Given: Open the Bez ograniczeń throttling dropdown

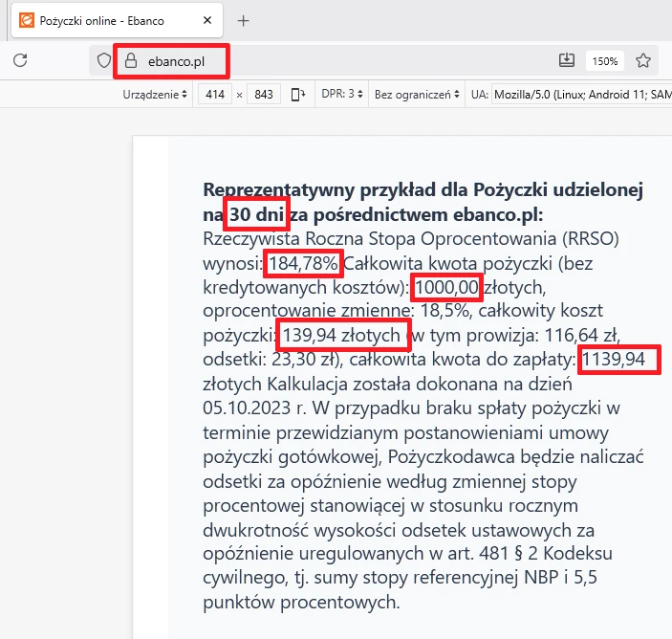Looking at the screenshot, I should pyautogui.click(x=417, y=95).
